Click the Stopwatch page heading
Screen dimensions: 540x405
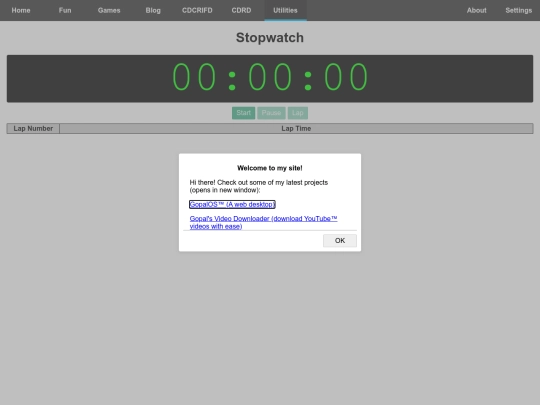pyautogui.click(x=270, y=38)
